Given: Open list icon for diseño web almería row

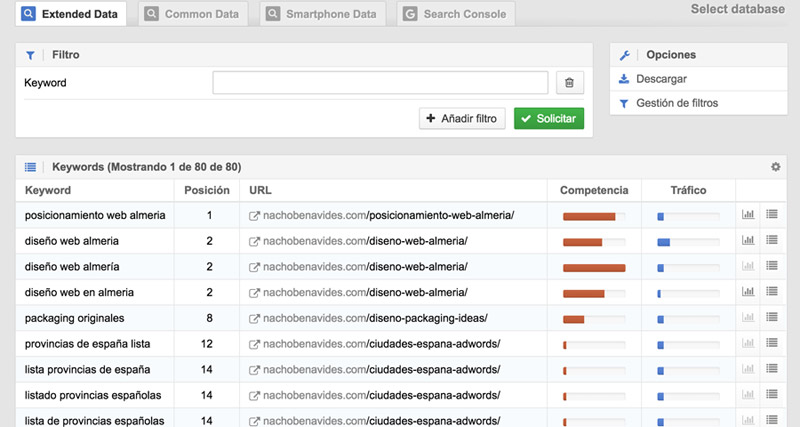Looking at the screenshot, I should 772,265.
